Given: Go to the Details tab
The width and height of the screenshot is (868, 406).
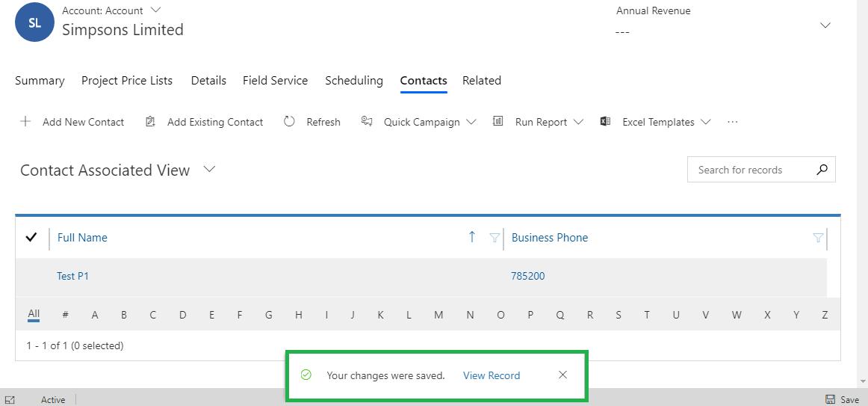Looking at the screenshot, I should click(x=208, y=80).
